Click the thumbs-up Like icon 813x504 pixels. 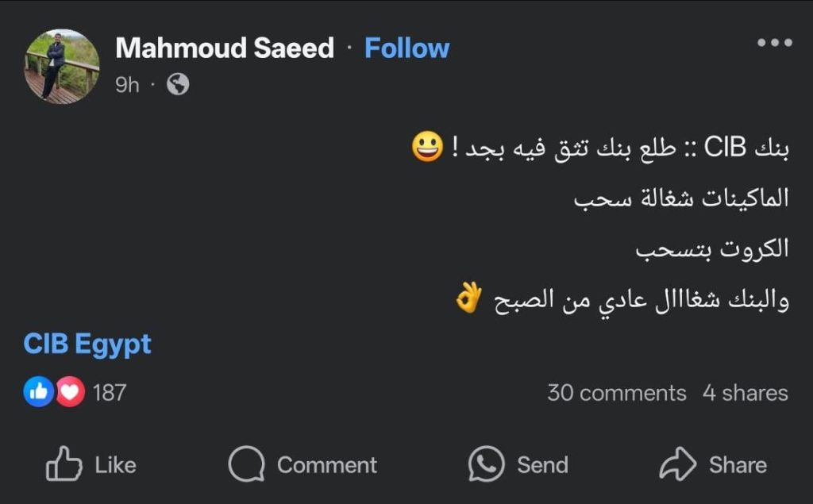tap(64, 464)
